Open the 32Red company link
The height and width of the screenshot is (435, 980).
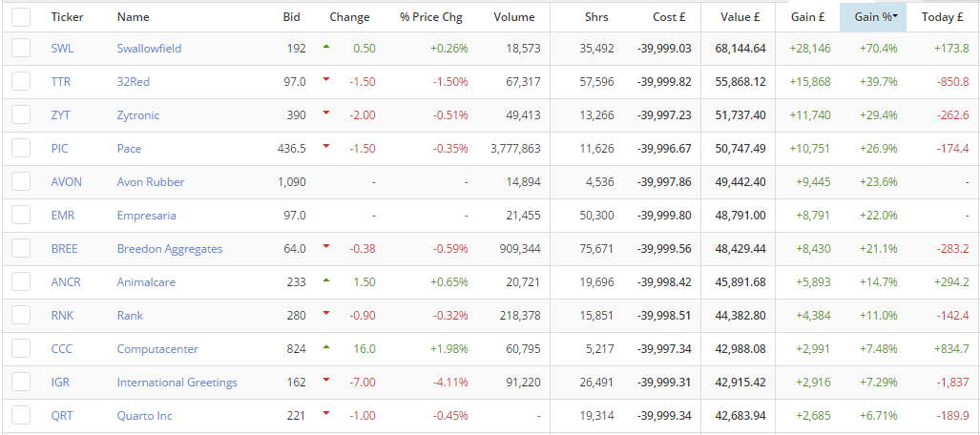[x=134, y=82]
